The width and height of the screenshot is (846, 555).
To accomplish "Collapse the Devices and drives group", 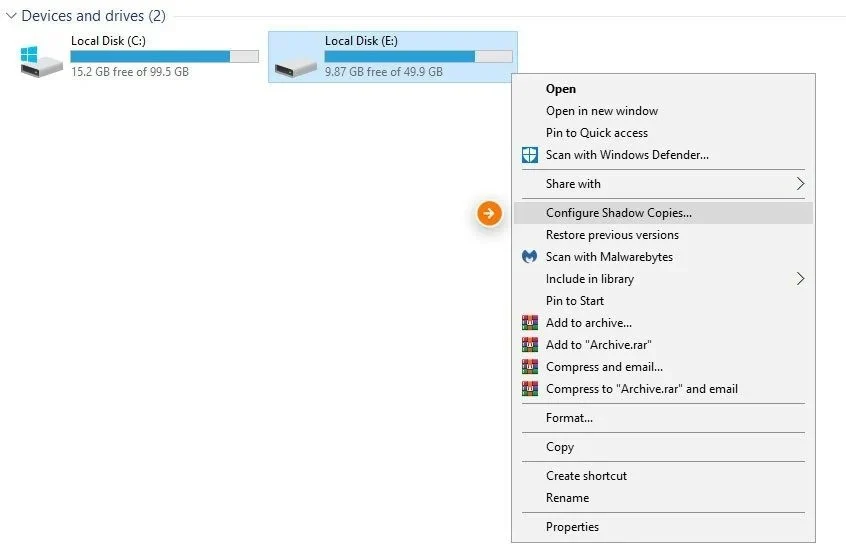I will 11,16.
